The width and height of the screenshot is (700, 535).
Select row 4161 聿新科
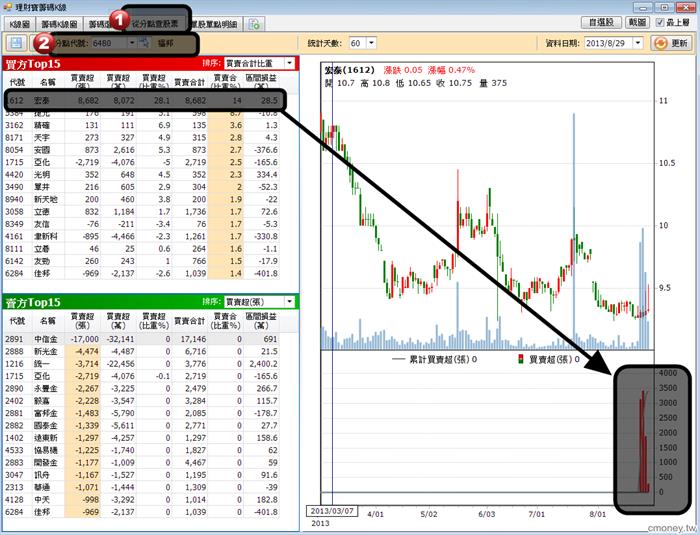(x=142, y=237)
